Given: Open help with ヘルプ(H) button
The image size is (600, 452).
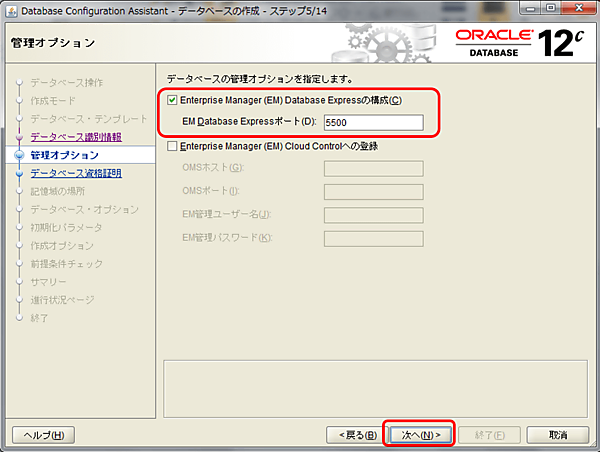Looking at the screenshot, I should (44, 435).
